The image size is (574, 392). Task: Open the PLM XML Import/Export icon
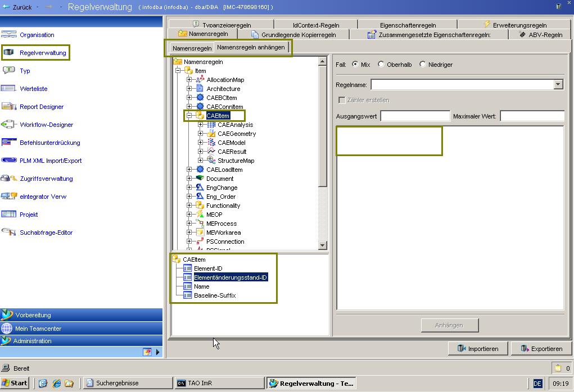point(9,160)
